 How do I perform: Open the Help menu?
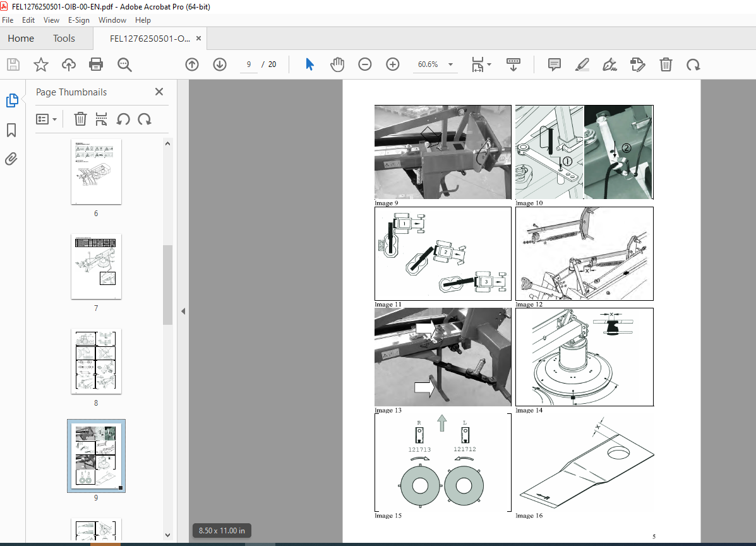(x=143, y=20)
